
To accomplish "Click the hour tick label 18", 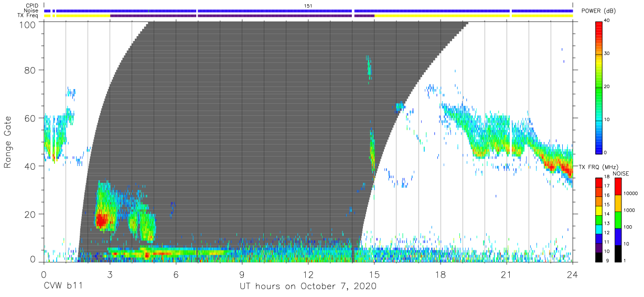I will (x=441, y=274).
